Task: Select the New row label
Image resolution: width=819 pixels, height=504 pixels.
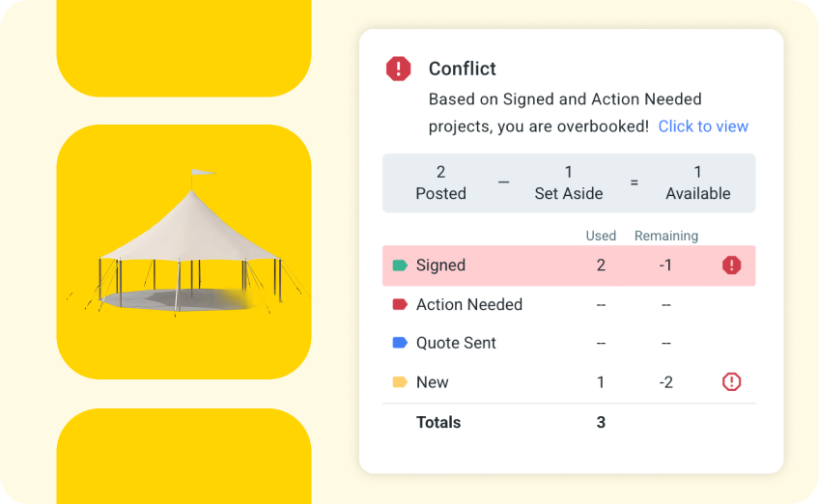Action: tap(432, 382)
